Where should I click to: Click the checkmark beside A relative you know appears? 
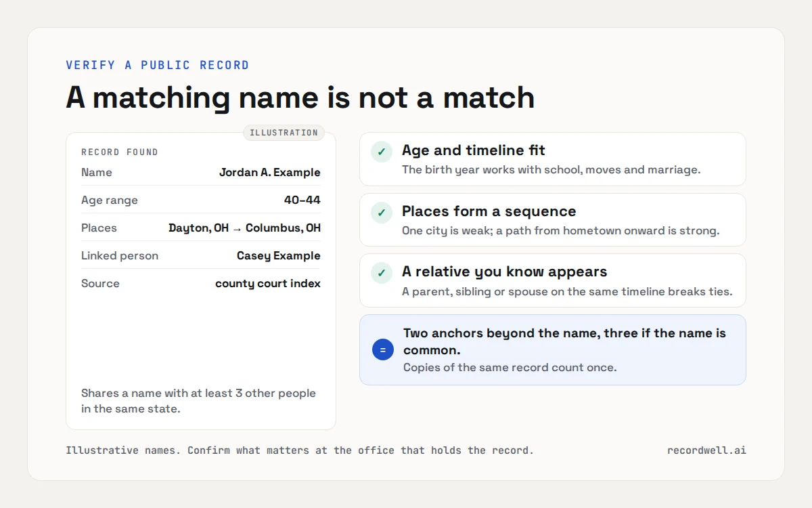[x=382, y=273]
